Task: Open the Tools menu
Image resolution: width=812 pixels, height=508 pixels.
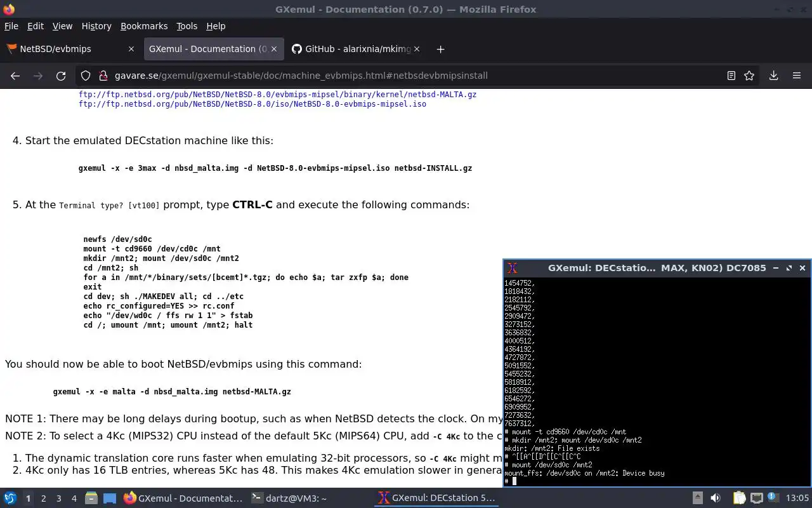Action: (x=187, y=26)
